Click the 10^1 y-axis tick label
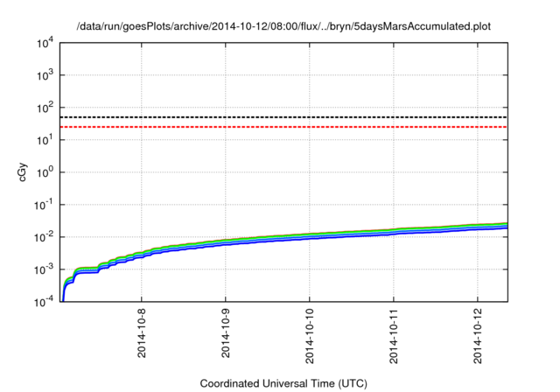The height and width of the screenshot is (392, 560). coord(45,140)
